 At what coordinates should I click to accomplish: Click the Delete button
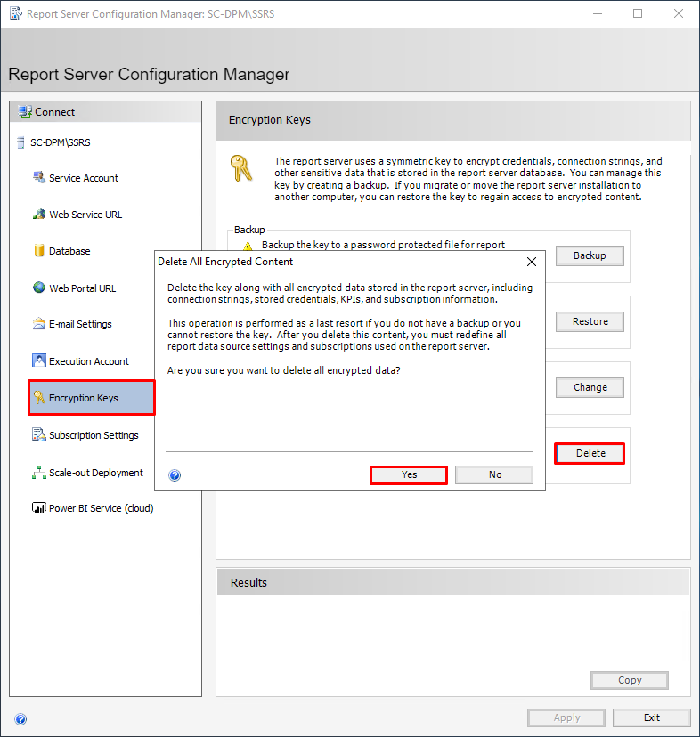click(x=590, y=453)
